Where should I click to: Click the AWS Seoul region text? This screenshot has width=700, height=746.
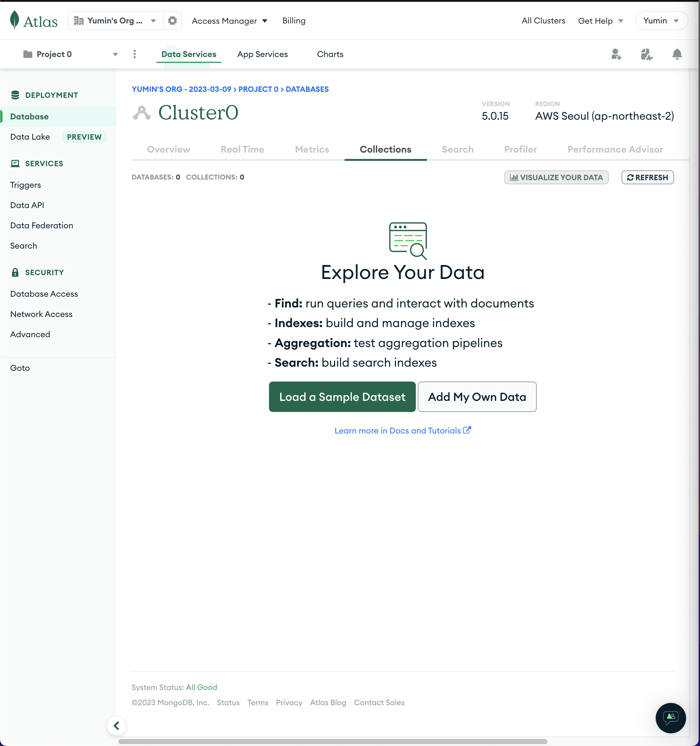tap(604, 116)
